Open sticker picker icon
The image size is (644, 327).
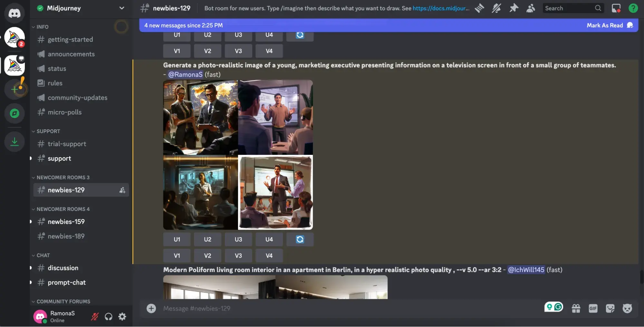tap(610, 309)
